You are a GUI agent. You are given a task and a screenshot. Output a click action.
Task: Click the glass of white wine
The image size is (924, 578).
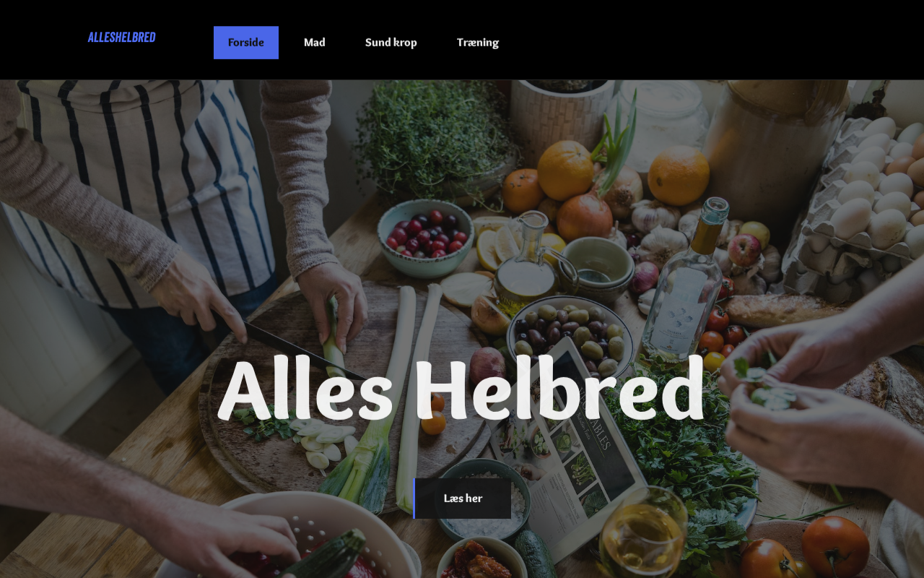pyautogui.click(x=642, y=533)
